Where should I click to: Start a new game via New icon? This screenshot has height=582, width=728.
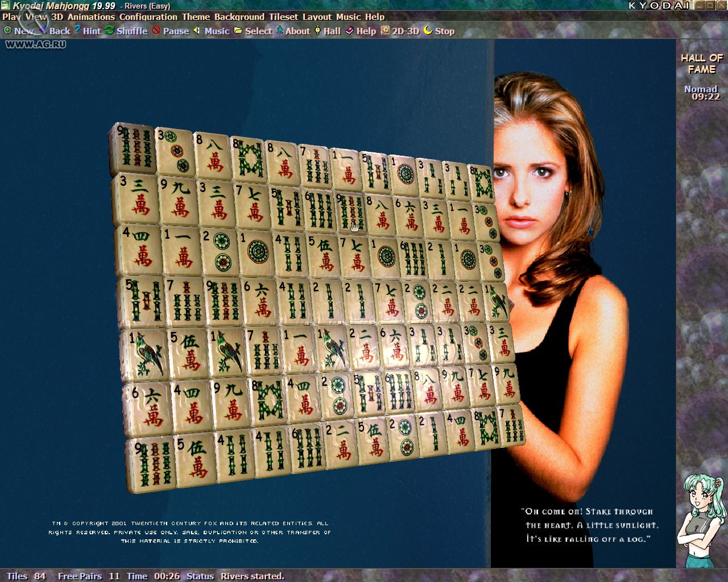pos(8,31)
